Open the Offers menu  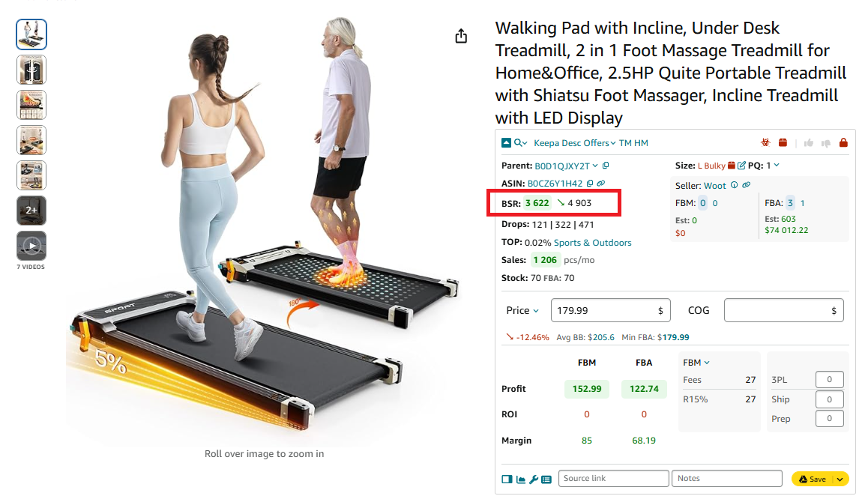pyautogui.click(x=599, y=143)
